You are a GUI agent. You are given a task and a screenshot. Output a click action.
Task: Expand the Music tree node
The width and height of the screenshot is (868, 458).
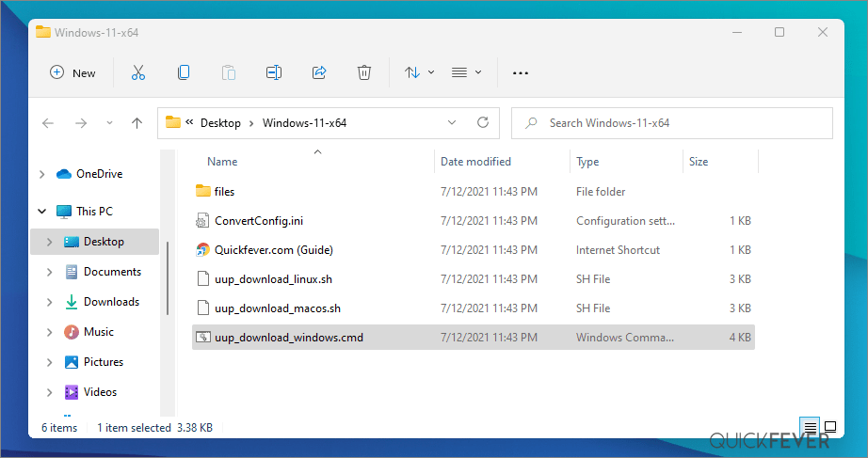tap(49, 332)
